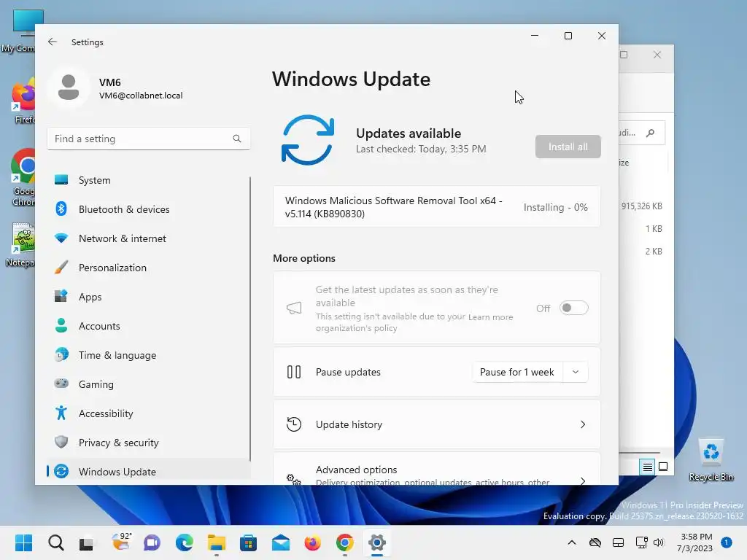Viewport: 747px width, 560px height.
Task: Open System settings category
Action: coord(149,180)
